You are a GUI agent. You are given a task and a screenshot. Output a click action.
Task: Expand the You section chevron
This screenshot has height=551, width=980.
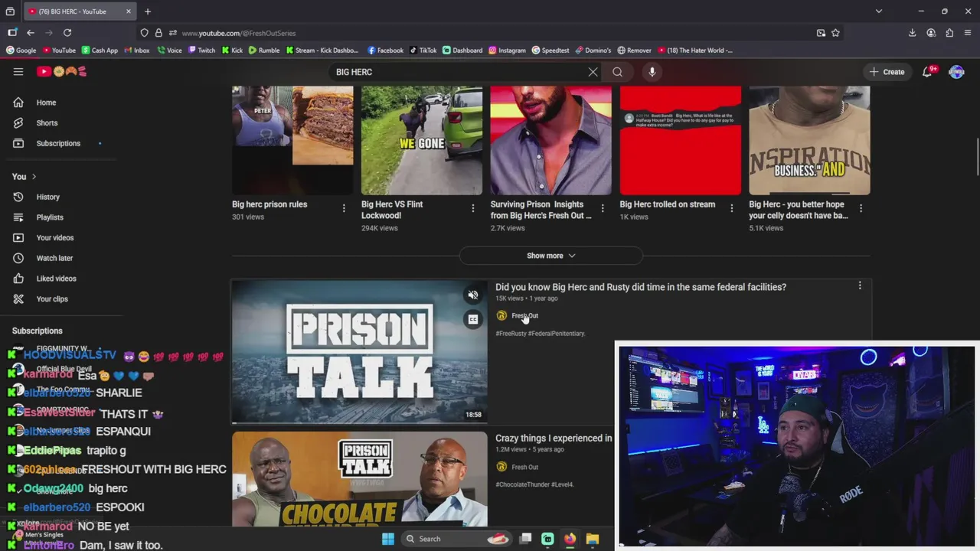coord(34,177)
